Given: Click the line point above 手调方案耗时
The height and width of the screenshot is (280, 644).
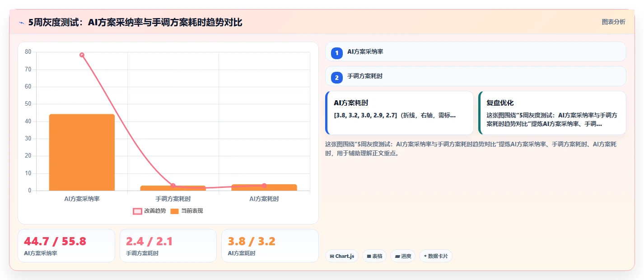Looking at the screenshot, I should click(x=173, y=186).
